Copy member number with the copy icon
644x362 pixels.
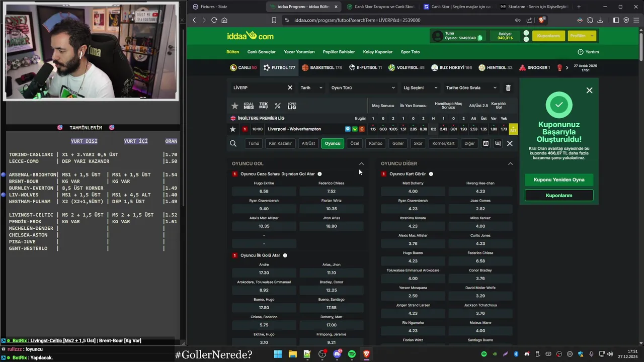480,38
